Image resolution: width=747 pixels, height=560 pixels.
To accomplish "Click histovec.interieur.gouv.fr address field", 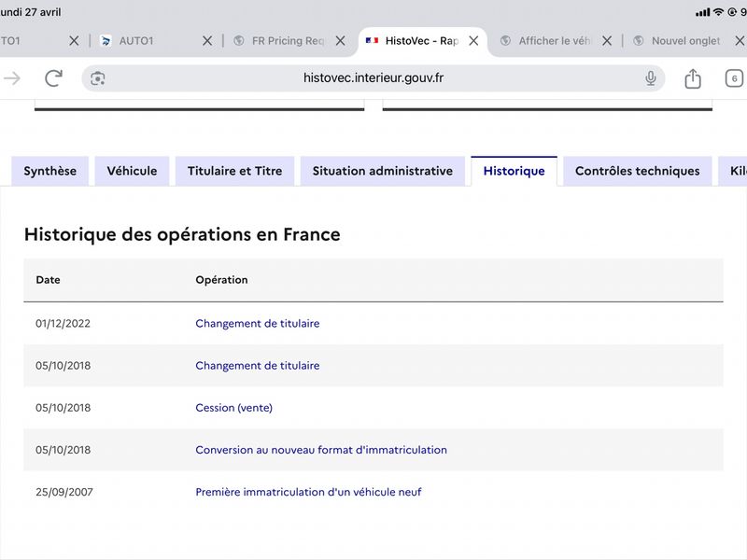I will click(x=373, y=78).
